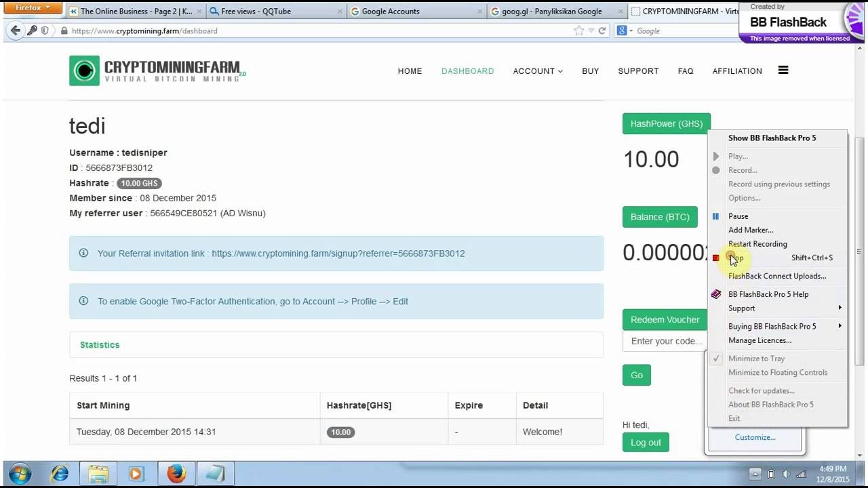Click the info icon beside referral link
The height and width of the screenshot is (488, 868).
83,253
